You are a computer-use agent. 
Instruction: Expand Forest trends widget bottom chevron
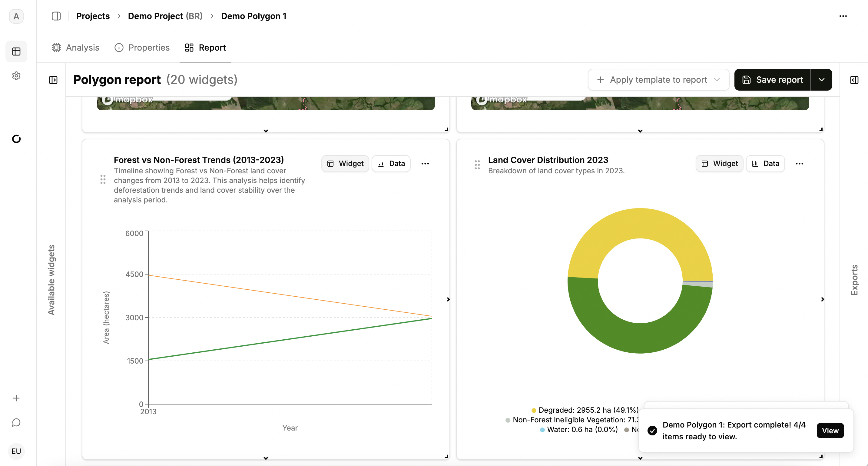coord(266,458)
